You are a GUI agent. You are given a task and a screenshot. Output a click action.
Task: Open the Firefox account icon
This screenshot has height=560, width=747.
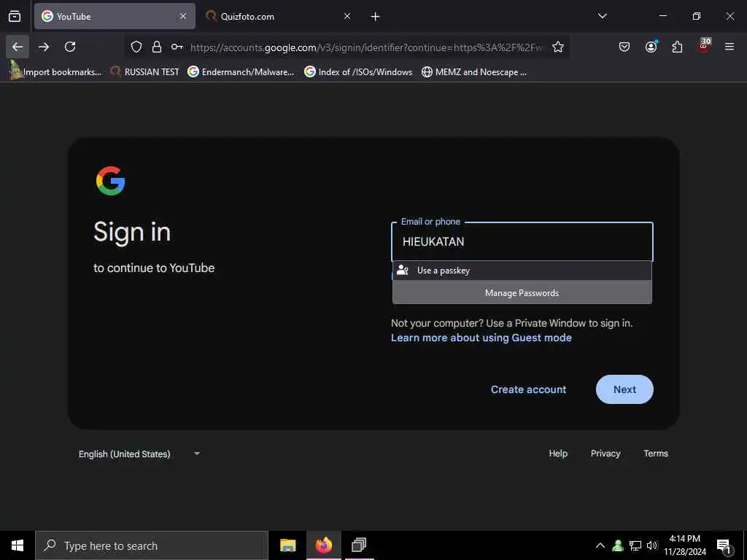point(651,47)
